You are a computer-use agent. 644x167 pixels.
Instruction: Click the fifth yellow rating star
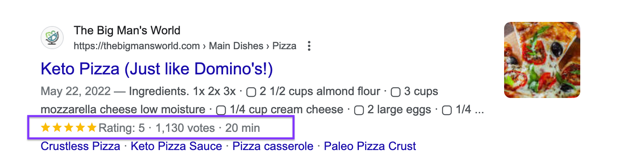[x=92, y=128]
